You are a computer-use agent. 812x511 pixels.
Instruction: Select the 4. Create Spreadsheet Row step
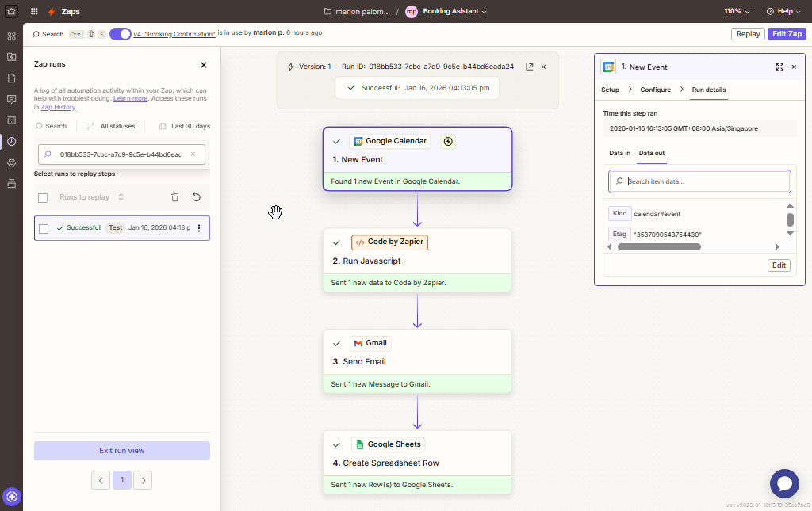(417, 463)
